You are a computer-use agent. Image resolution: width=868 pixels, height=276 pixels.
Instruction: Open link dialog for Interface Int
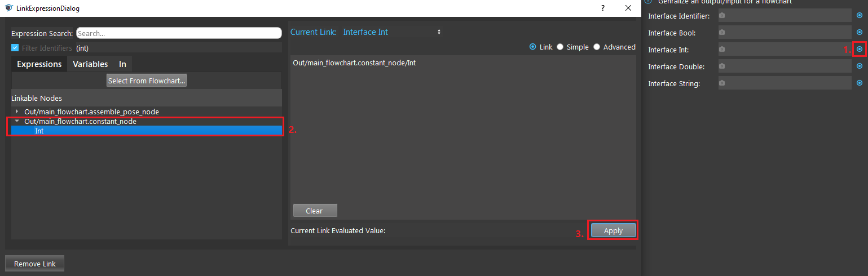click(860, 50)
